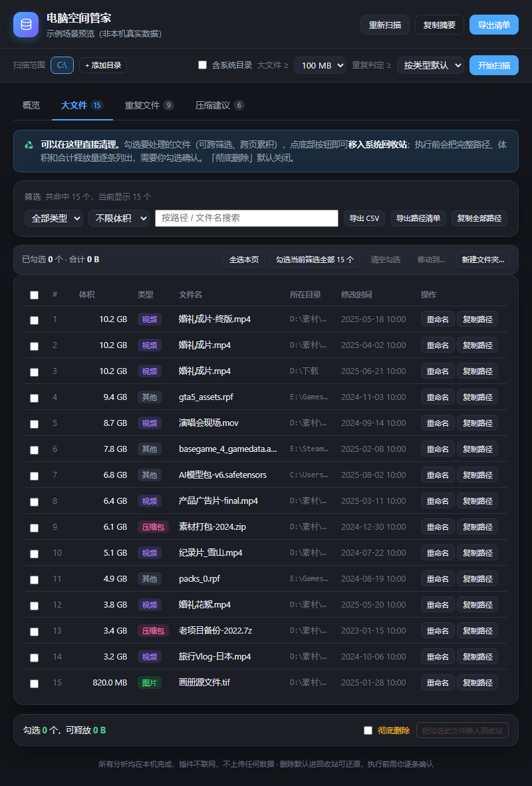Tick the select-all checkbox in table header
This screenshot has width=532, height=786.
pos(34,295)
